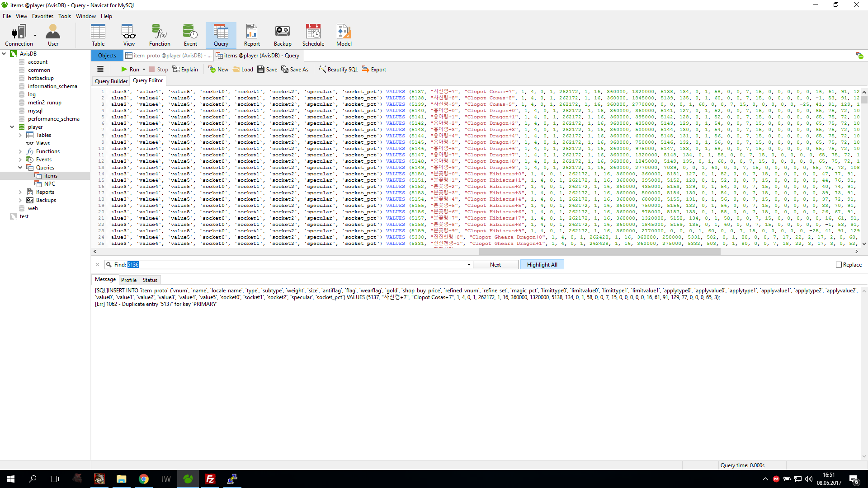Open the Find history dropdown
Image resolution: width=868 pixels, height=488 pixels.
tap(469, 265)
